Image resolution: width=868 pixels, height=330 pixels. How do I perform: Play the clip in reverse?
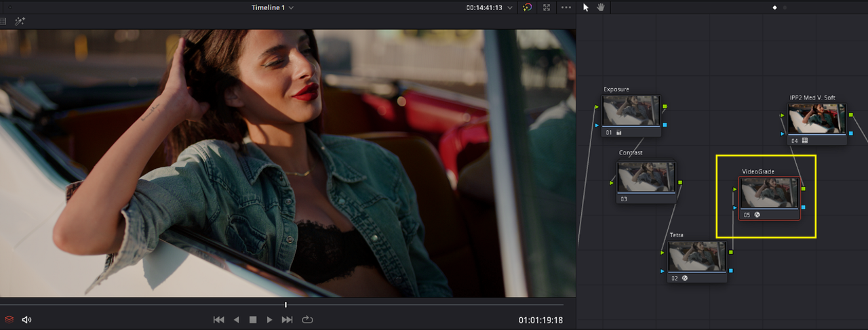click(x=236, y=319)
